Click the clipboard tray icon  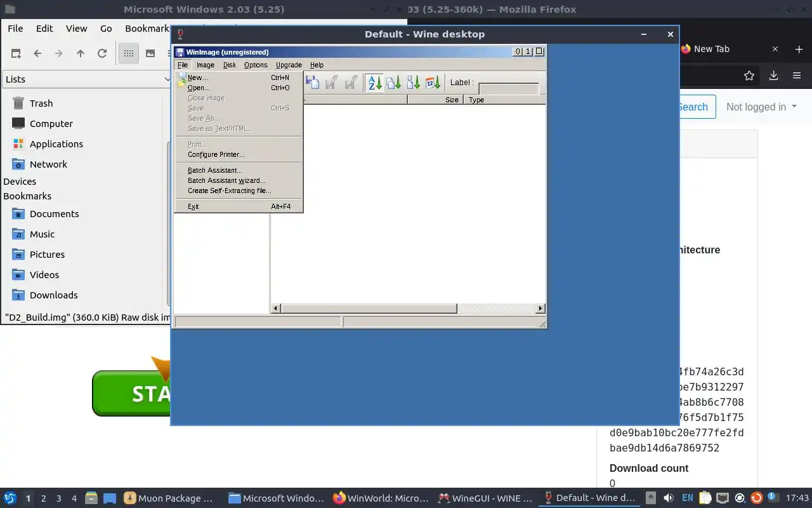point(705,498)
